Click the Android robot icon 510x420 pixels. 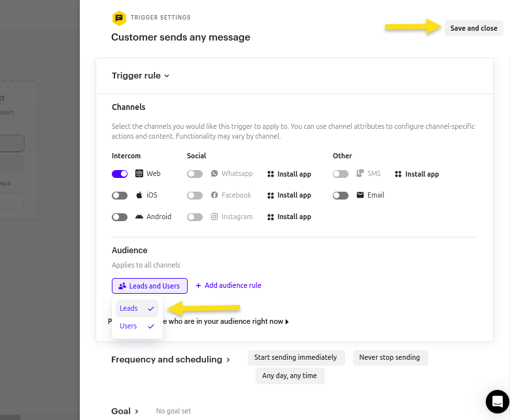pos(139,217)
